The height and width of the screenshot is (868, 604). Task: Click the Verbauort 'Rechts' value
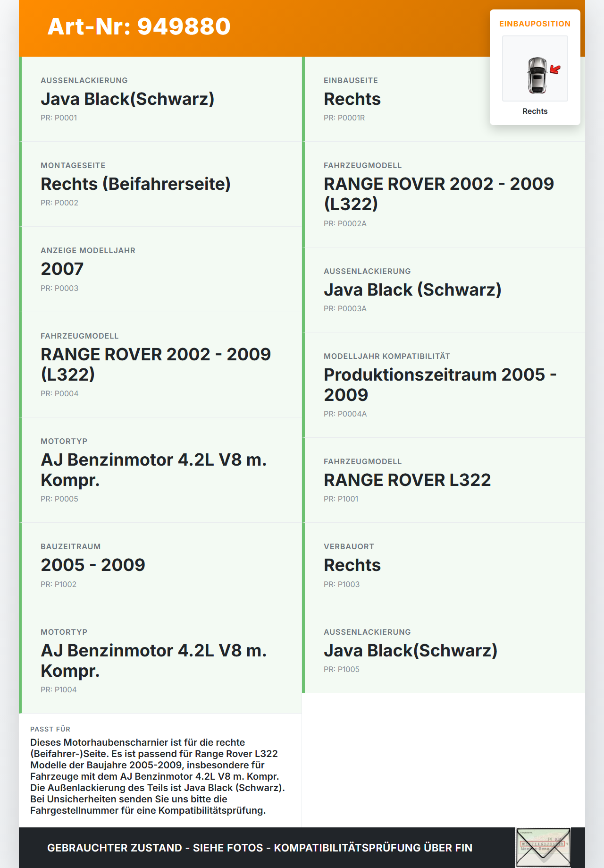pyautogui.click(x=352, y=565)
